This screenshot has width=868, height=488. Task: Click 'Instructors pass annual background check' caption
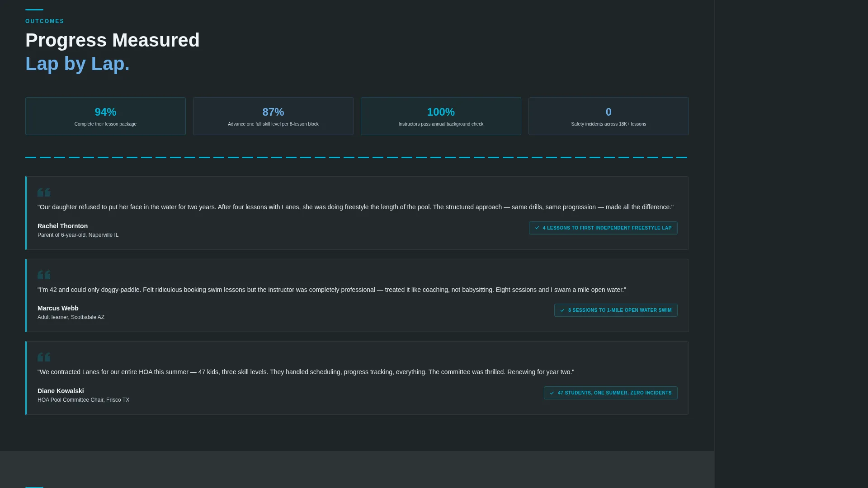441,124
